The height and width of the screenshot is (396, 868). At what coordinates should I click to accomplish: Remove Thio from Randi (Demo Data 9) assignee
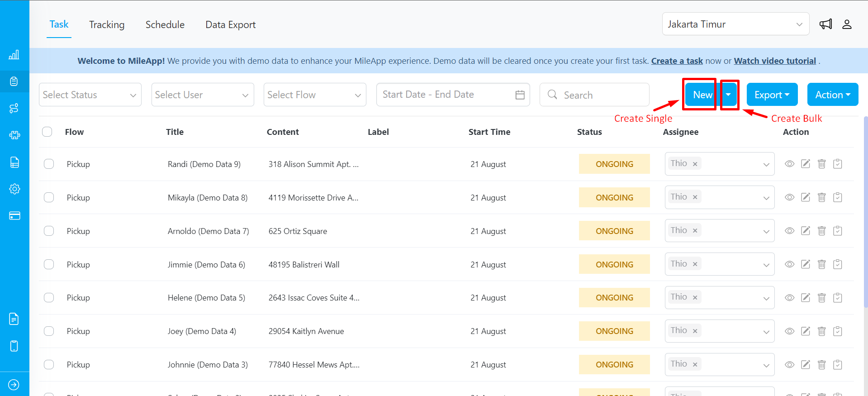695,164
